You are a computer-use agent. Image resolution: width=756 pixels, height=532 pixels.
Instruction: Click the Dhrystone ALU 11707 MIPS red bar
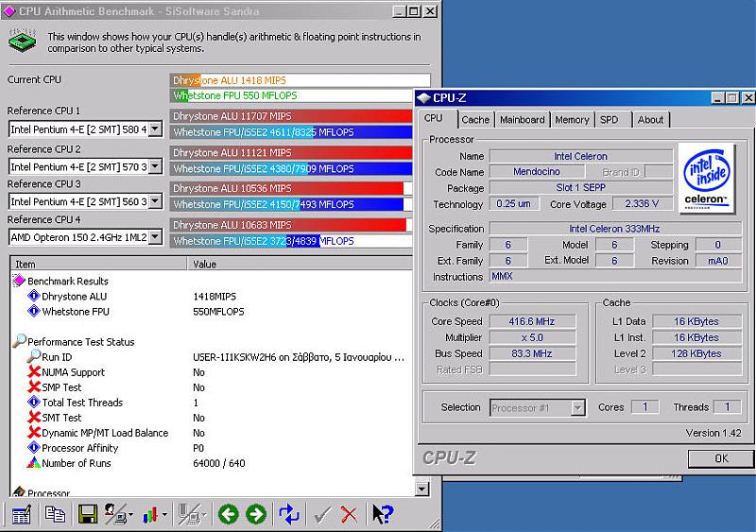coord(291,116)
